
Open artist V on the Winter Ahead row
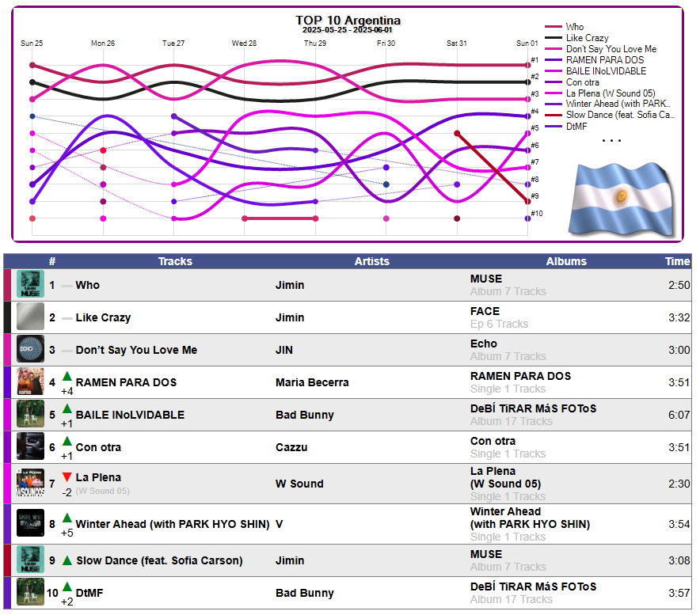coord(279,524)
